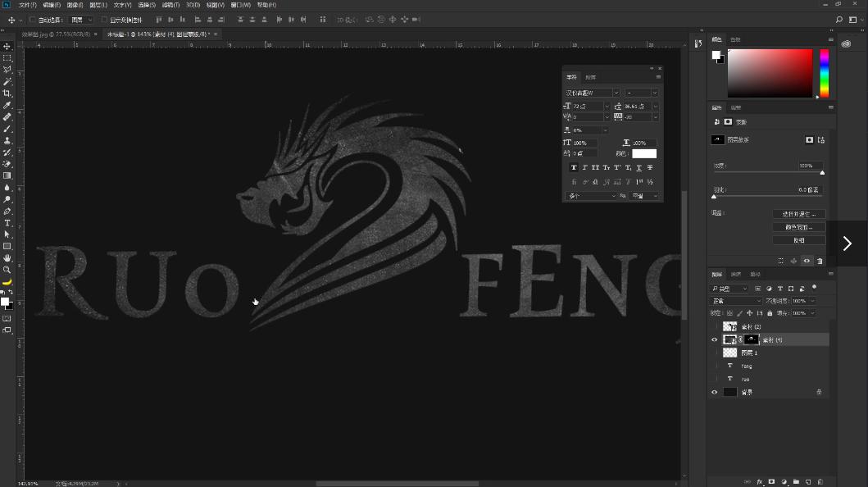
Task: Delete mask trash icon in Properties panel
Action: coord(820,261)
